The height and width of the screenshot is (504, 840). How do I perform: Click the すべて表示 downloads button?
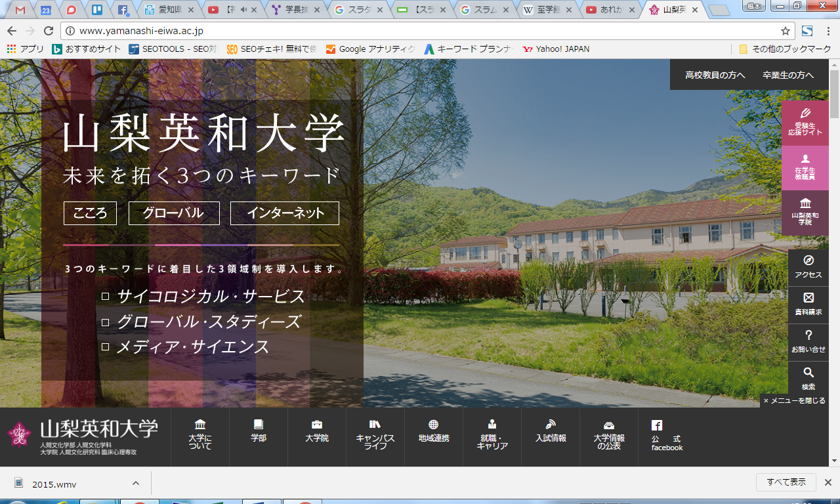point(786,482)
